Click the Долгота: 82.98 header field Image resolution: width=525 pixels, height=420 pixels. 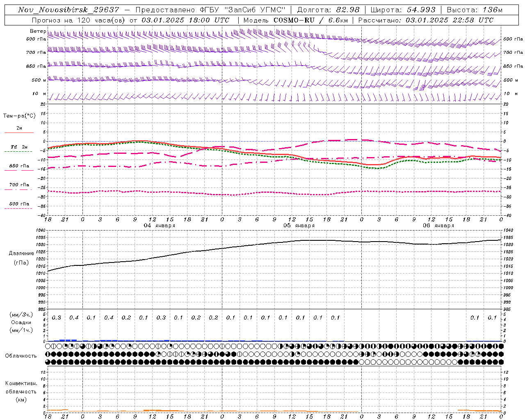328,10
